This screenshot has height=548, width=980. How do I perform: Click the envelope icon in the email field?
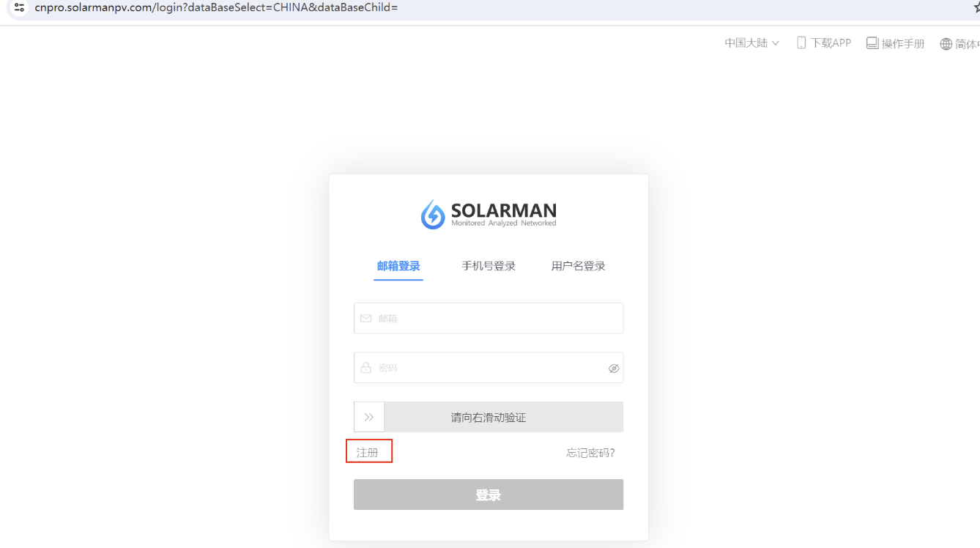coord(365,319)
